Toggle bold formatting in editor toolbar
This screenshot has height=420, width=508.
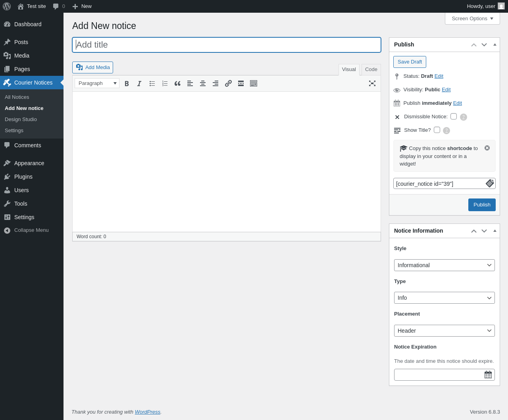pyautogui.click(x=127, y=83)
